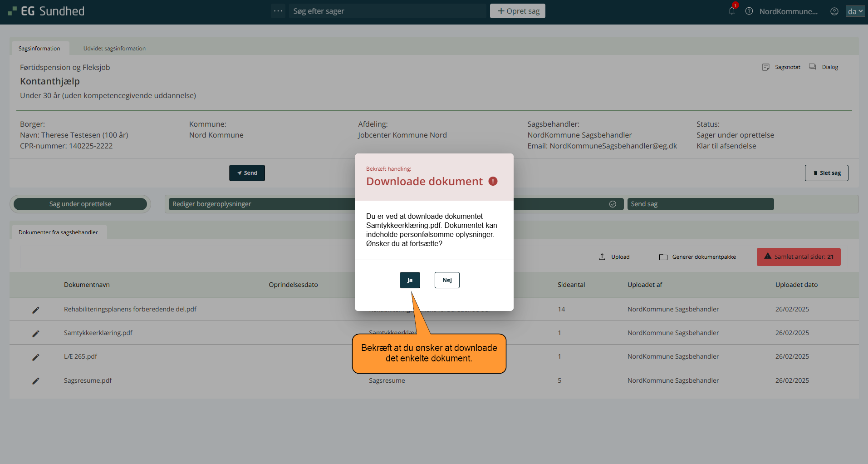868x464 pixels.
Task: Edit Rehabiliteringsplanens forberedende del.pdf pencil icon
Action: (x=36, y=310)
